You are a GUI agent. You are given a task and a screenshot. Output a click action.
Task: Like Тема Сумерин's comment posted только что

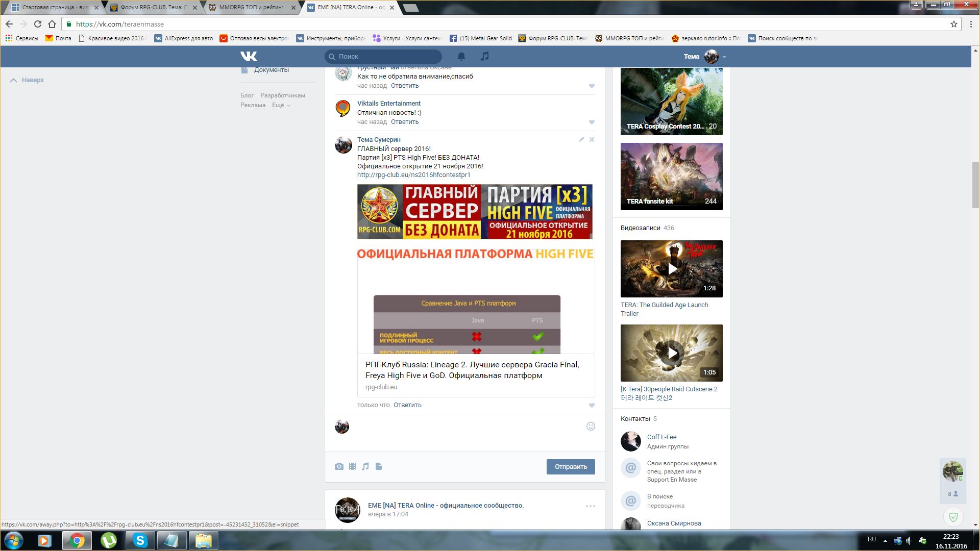(x=592, y=405)
